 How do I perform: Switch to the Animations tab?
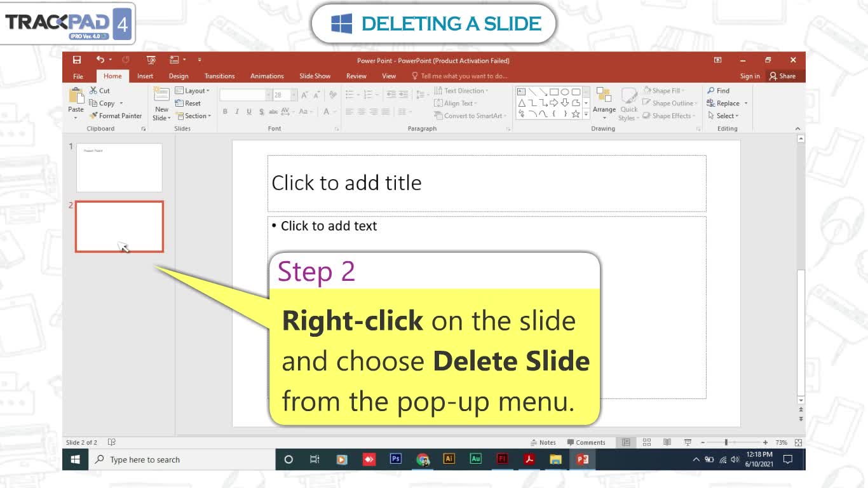(x=267, y=76)
